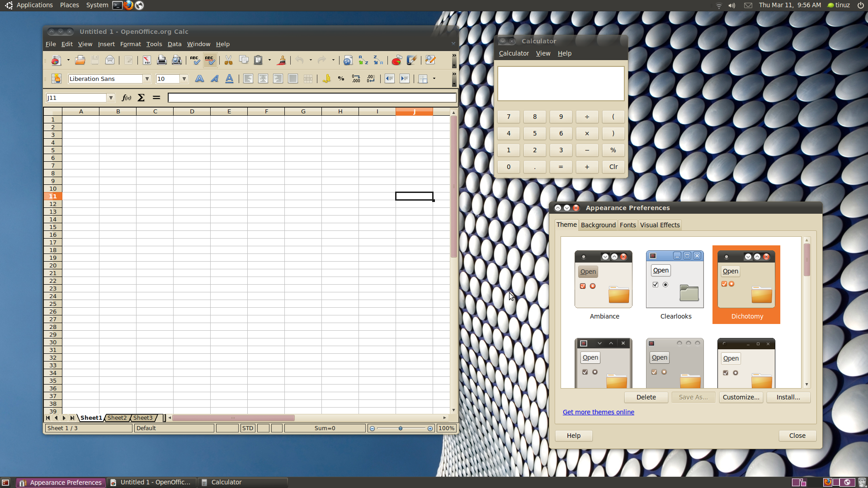
Task: Toggle STD selection mode in status bar
Action: (248, 428)
